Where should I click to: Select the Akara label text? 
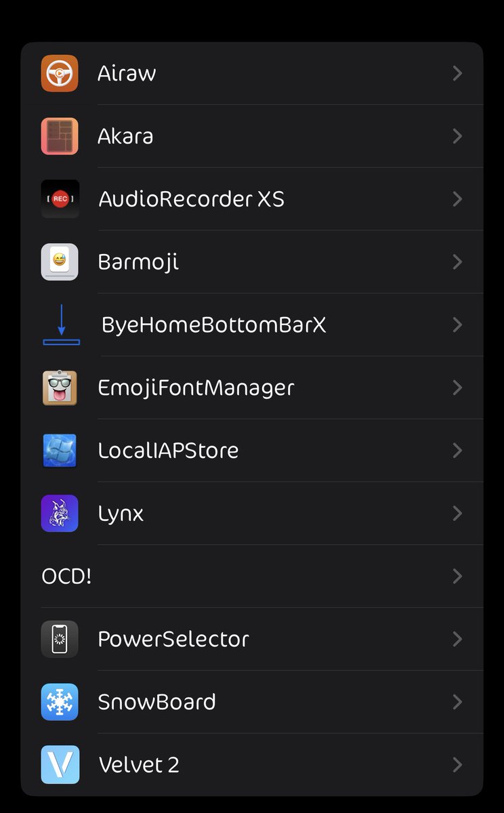click(x=125, y=136)
